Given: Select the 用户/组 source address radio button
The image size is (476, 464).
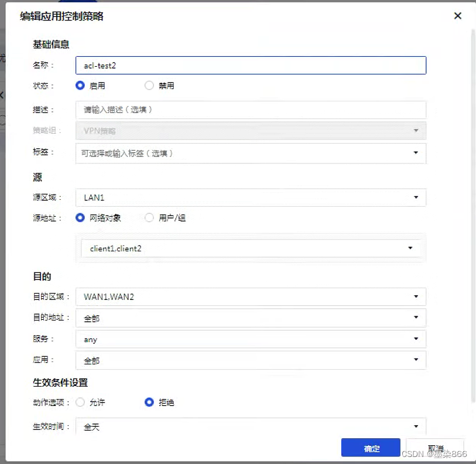Looking at the screenshot, I should coord(149,217).
